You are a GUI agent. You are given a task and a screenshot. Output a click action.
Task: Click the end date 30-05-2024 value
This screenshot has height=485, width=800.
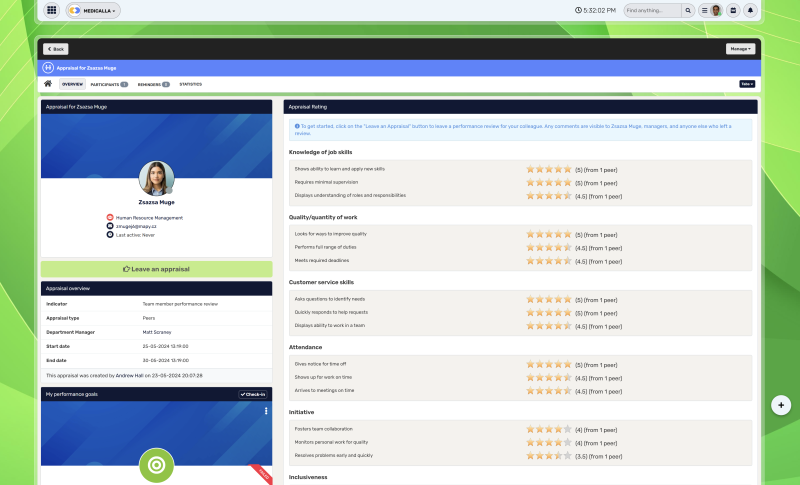coord(165,361)
